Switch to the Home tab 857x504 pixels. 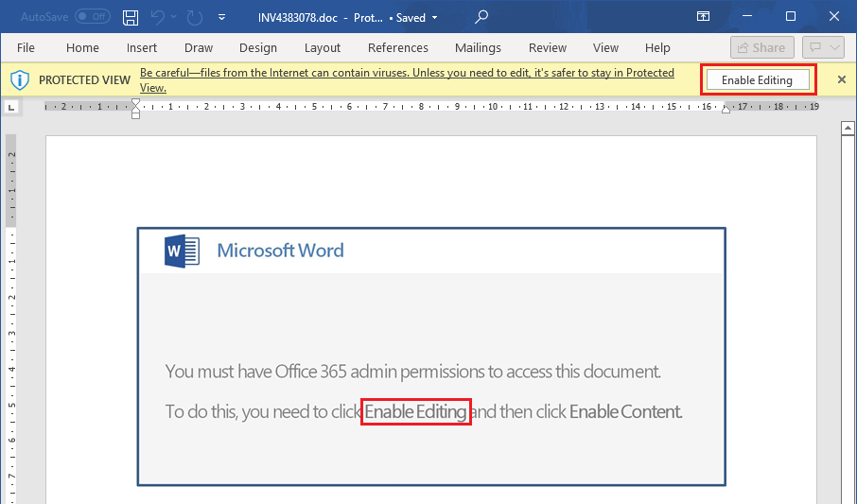point(82,48)
